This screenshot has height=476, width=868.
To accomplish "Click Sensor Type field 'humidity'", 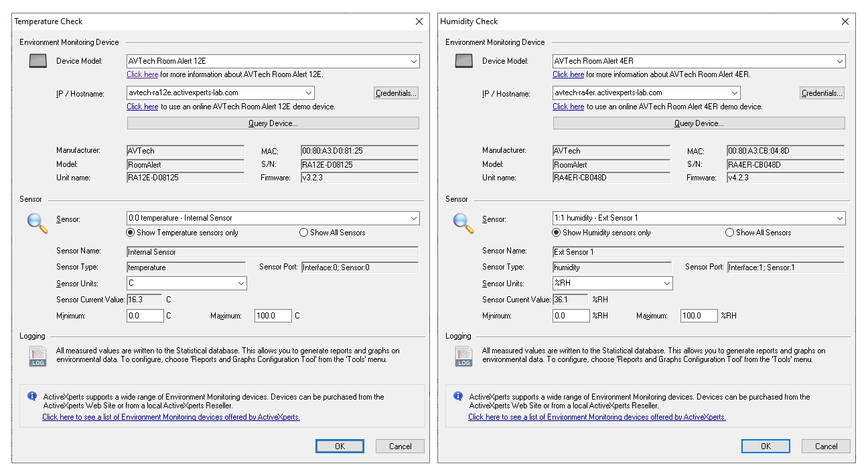I will 612,267.
